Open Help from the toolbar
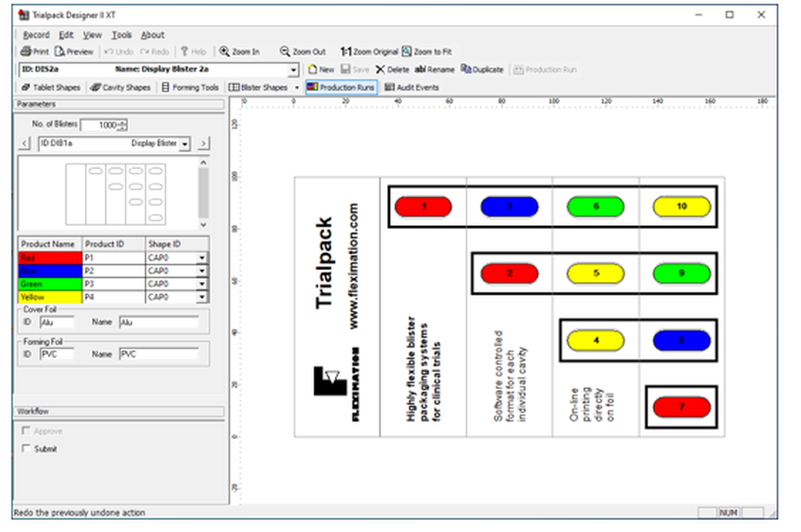Image resolution: width=801 pixels, height=532 pixels. click(x=194, y=51)
